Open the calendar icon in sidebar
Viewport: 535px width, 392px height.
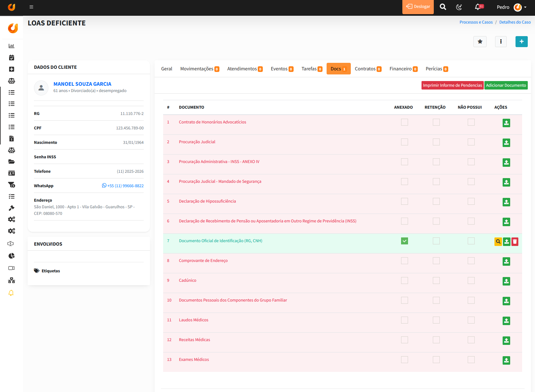pos(12,57)
